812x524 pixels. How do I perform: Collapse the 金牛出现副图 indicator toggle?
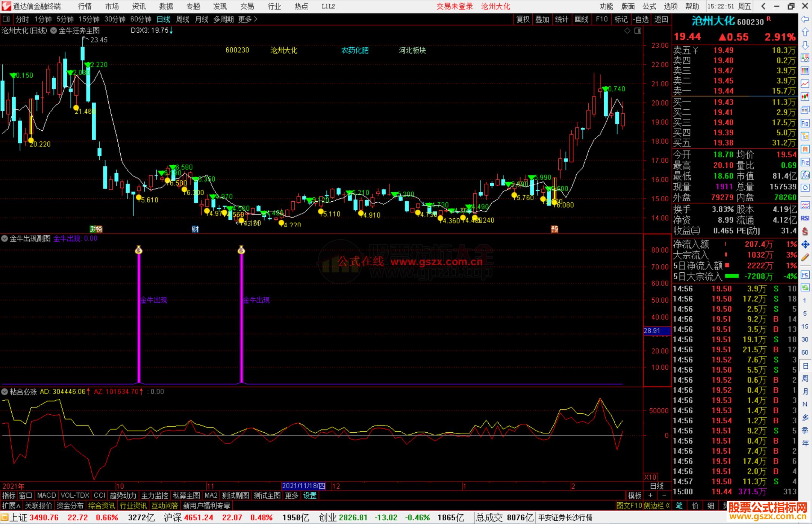tap(5, 238)
